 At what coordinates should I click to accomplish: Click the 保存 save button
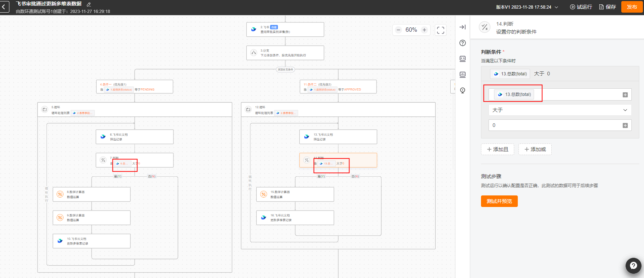(607, 7)
